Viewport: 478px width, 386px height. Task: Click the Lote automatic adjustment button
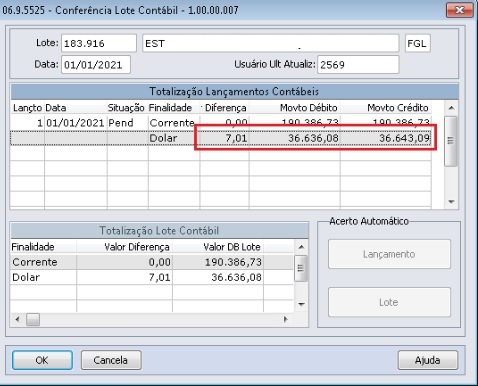[389, 302]
